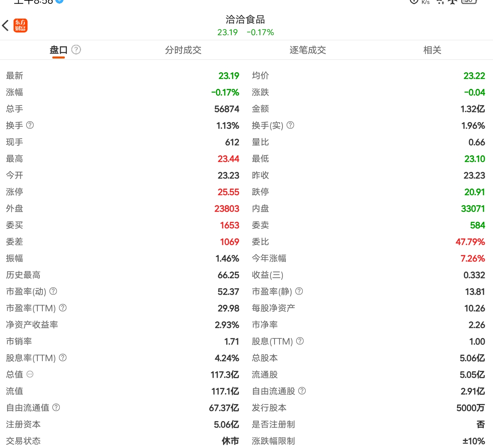This screenshot has width=493, height=448.
Task: Select 最低 value 23.10
Action: (475, 159)
